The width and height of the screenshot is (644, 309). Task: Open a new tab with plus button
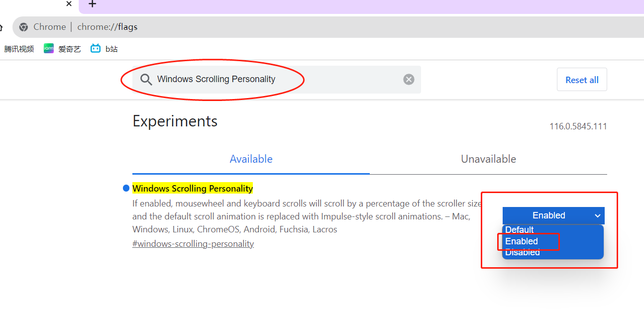point(93,4)
